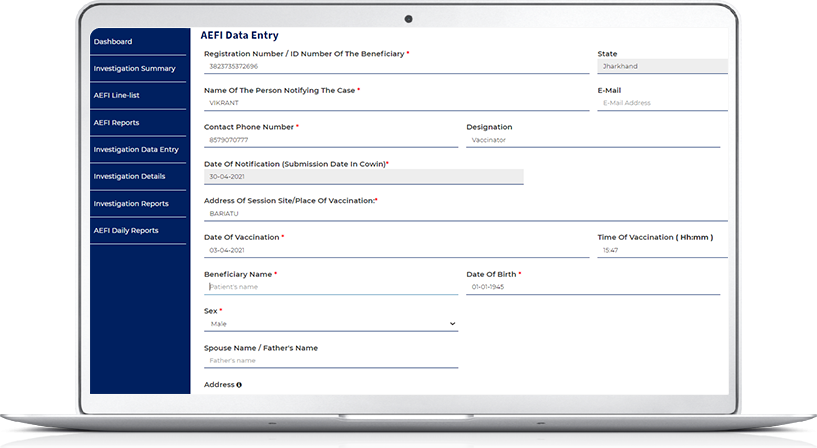This screenshot has width=817, height=448.
Task: Click the Time Of Vaccination field
Action: [x=661, y=251]
